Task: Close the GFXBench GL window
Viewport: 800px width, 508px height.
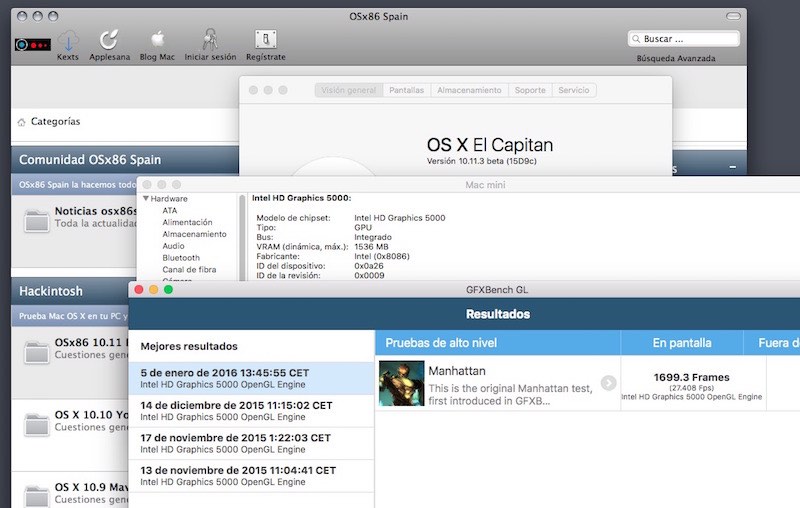Action: pos(139,290)
